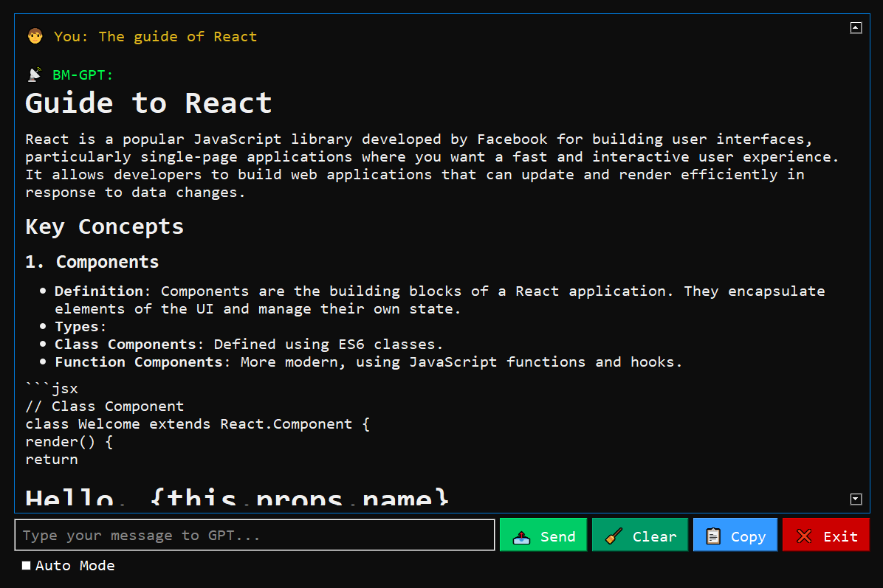Click the broom icon on Clear
The height and width of the screenshot is (588, 883).
pyautogui.click(x=614, y=536)
